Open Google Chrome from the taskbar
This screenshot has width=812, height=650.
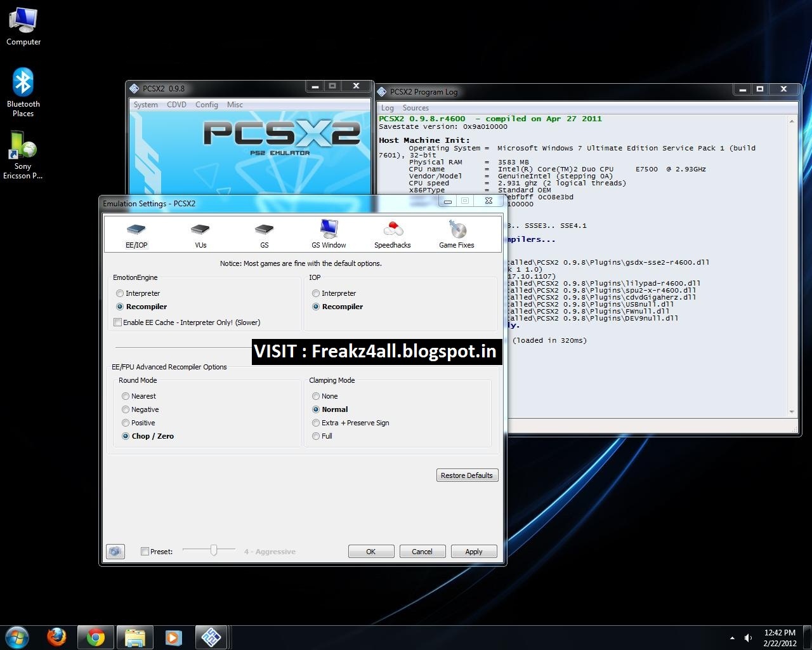pos(95,637)
